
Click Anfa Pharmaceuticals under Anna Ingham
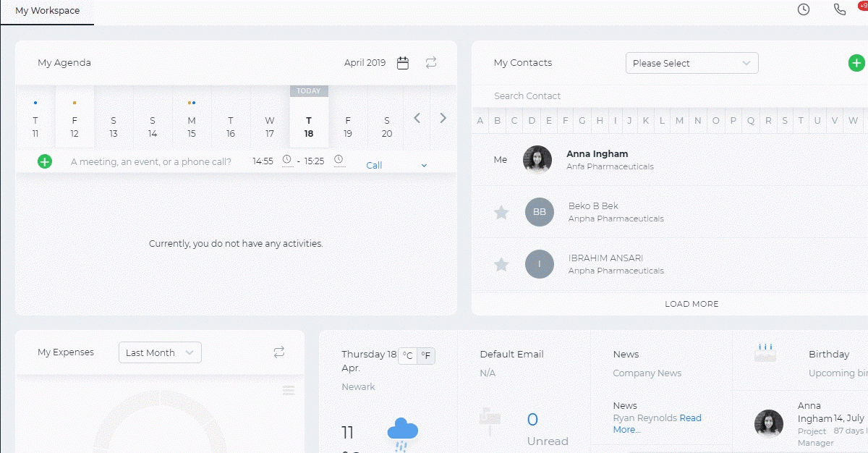click(x=610, y=166)
